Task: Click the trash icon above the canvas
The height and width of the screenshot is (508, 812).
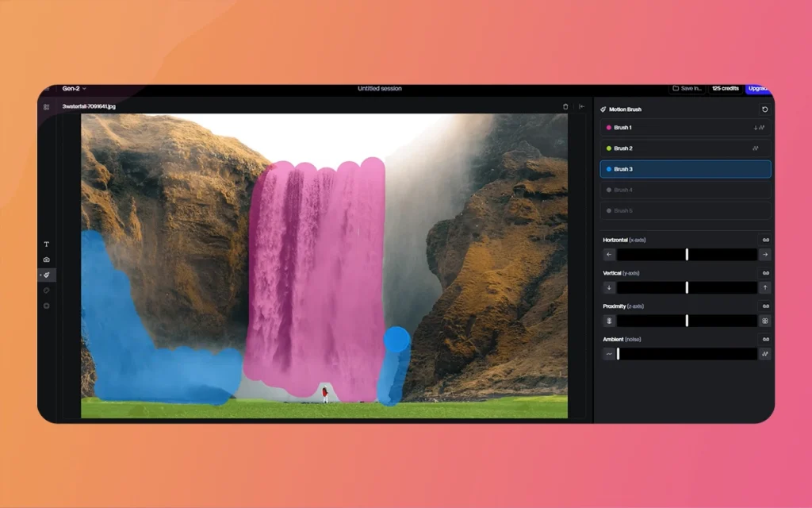Action: 565,106
